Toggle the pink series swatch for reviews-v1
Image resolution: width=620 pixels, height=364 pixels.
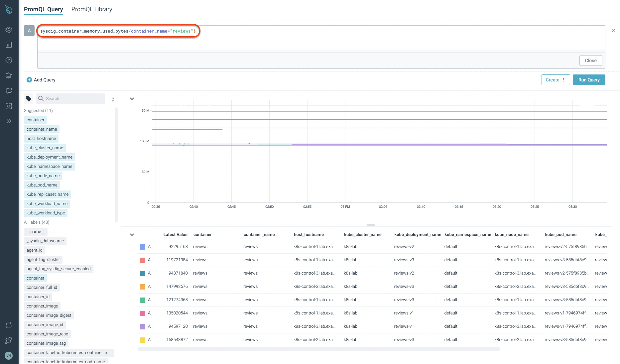click(x=143, y=313)
